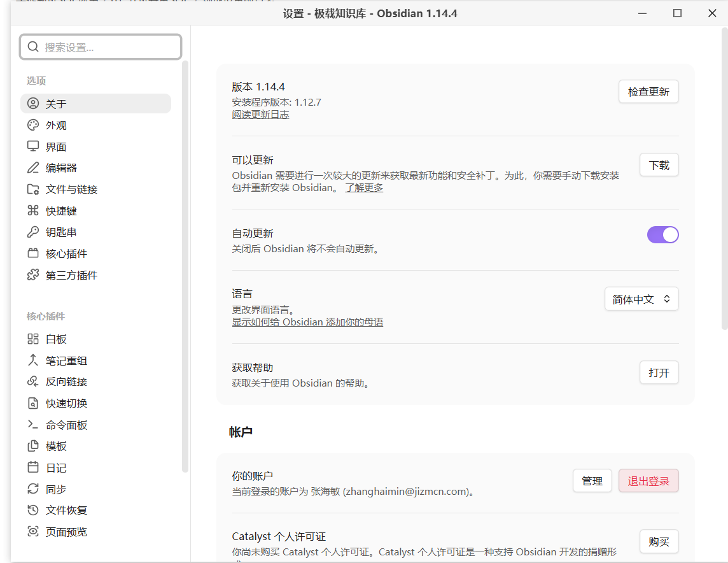Click the 管理 account manage button

pos(592,481)
